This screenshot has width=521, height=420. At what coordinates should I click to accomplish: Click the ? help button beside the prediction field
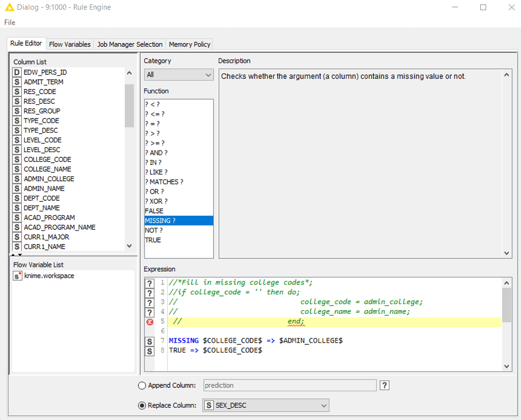[x=384, y=385]
